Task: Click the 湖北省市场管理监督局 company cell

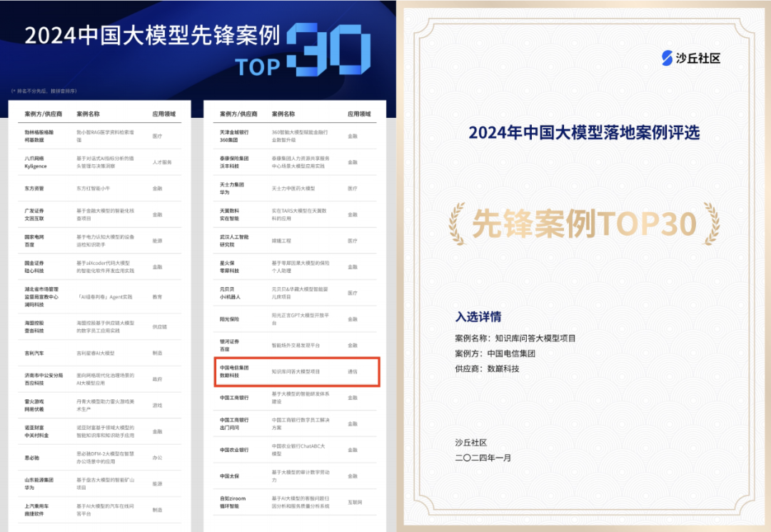Action: 41,296
